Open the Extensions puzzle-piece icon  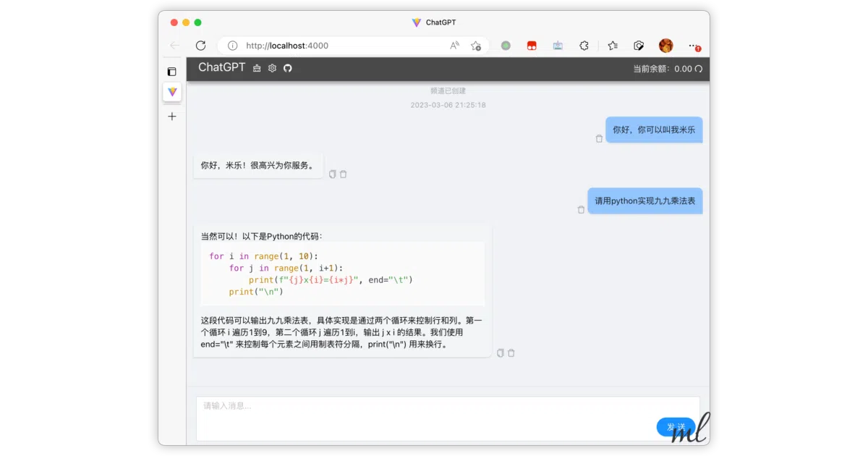click(584, 45)
